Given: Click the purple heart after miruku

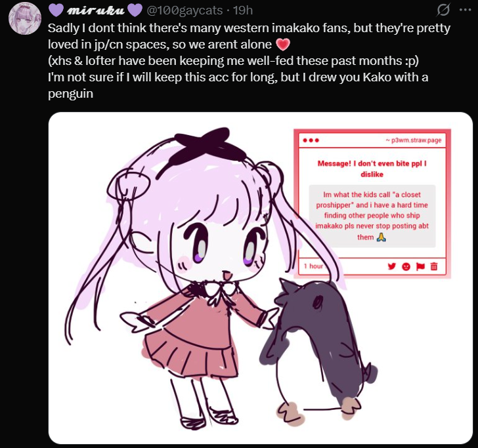Looking at the screenshot, I should [135, 10].
